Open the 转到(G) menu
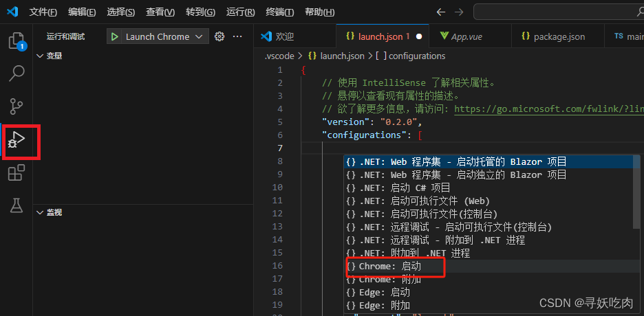The image size is (644, 316). point(200,12)
